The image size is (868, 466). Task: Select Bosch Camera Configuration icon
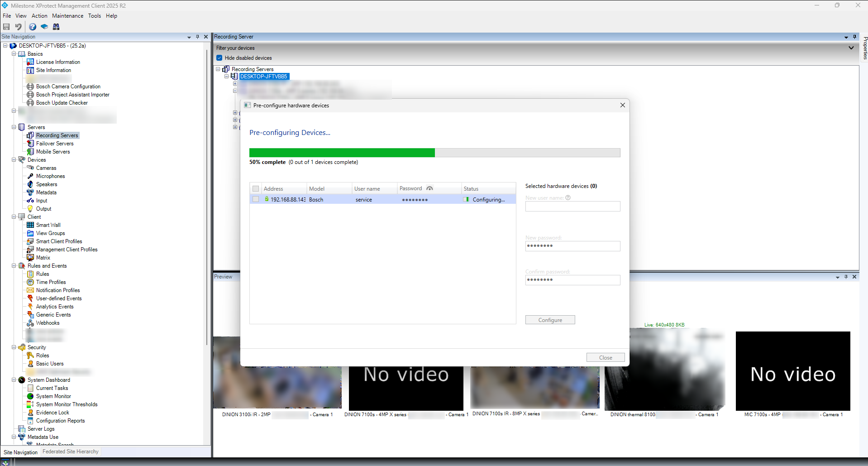pyautogui.click(x=30, y=86)
